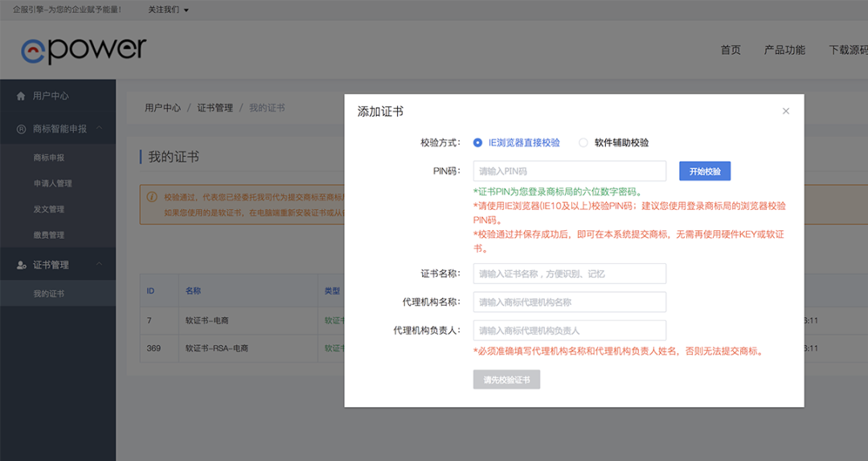Click 我的证书 breadcrumb item
The width and height of the screenshot is (868, 461).
tap(267, 108)
